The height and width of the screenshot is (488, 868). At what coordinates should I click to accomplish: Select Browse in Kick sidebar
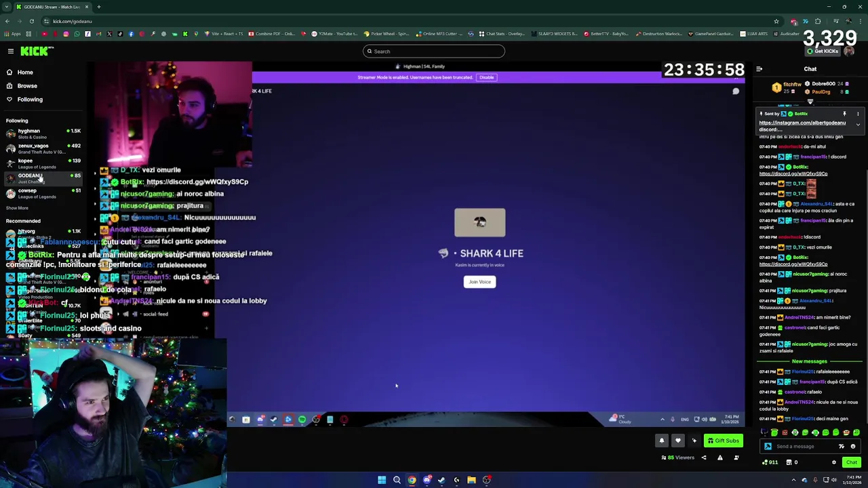point(27,85)
